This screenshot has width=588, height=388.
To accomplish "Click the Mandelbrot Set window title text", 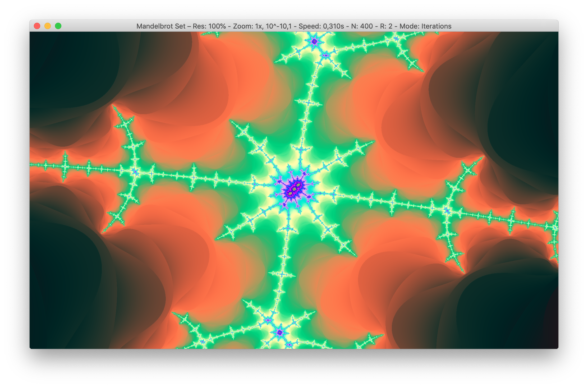I will tap(293, 26).
